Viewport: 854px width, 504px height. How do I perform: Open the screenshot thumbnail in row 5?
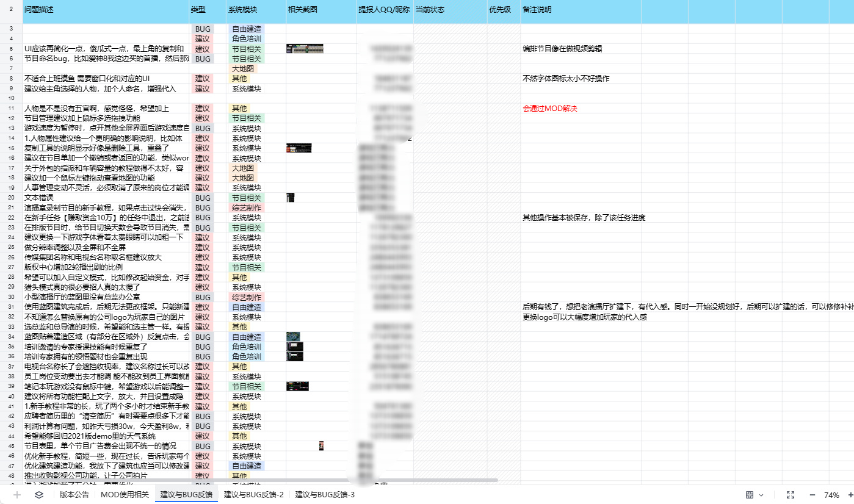(x=305, y=49)
